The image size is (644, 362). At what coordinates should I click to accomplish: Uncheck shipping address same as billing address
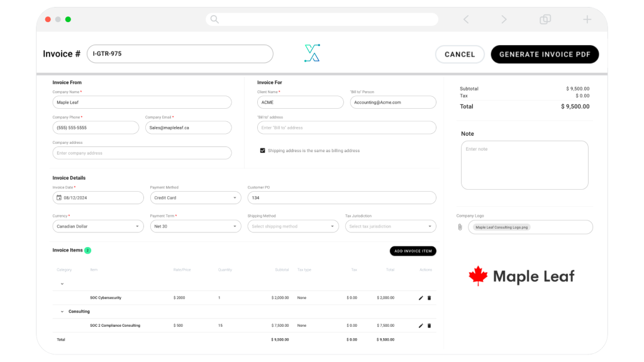262,150
